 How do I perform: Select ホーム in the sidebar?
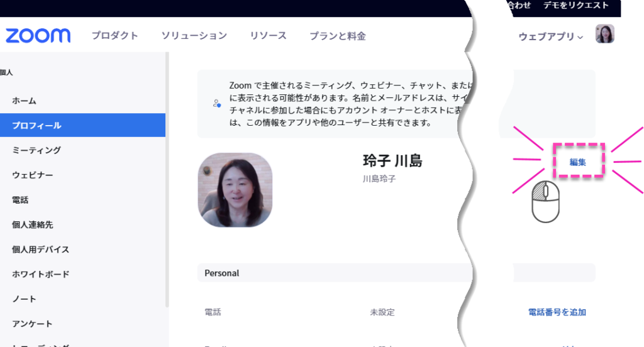point(24,101)
